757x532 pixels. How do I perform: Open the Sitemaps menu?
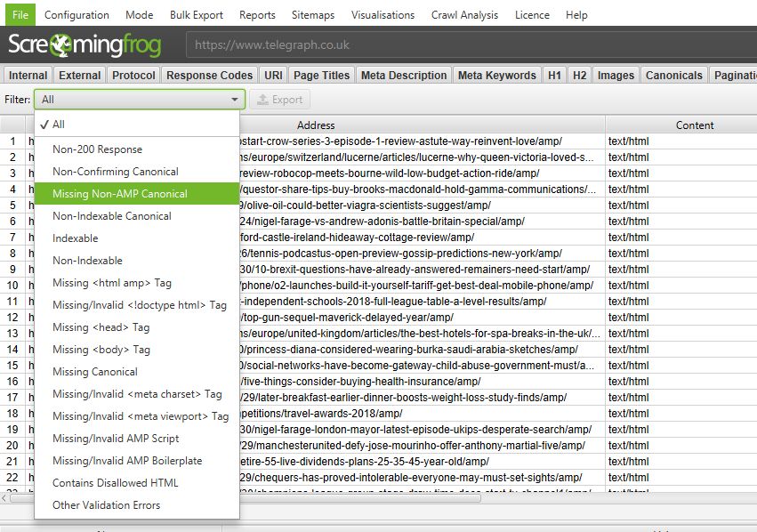click(x=312, y=14)
